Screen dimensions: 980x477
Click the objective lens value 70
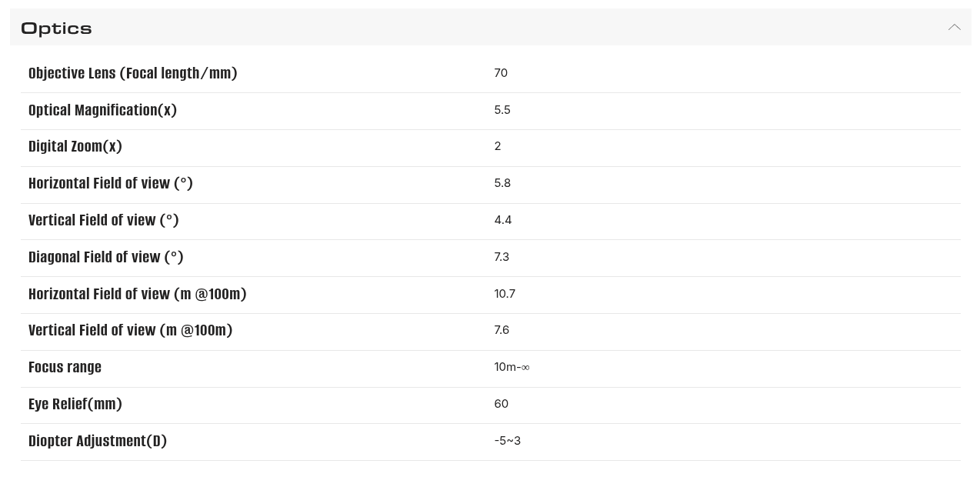(x=501, y=73)
